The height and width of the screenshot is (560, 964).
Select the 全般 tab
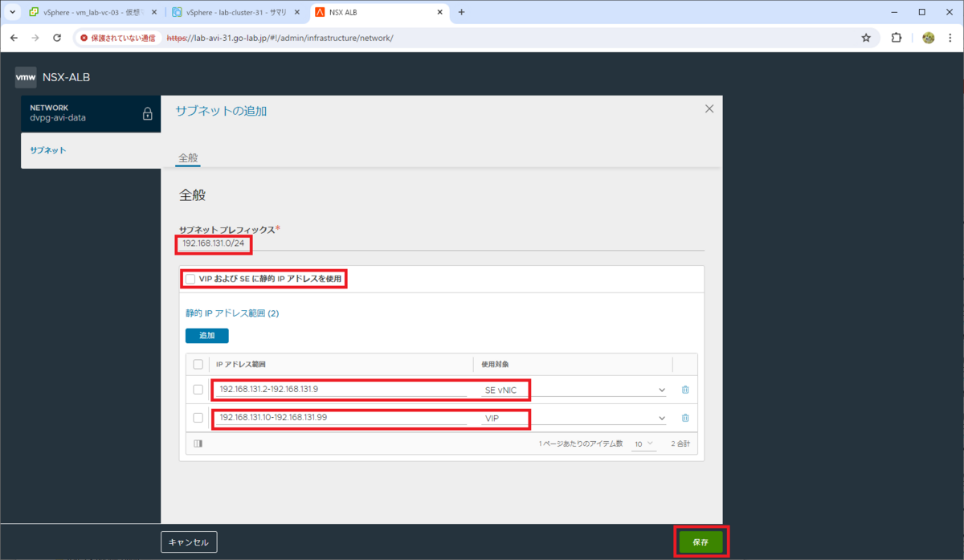pyautogui.click(x=188, y=157)
